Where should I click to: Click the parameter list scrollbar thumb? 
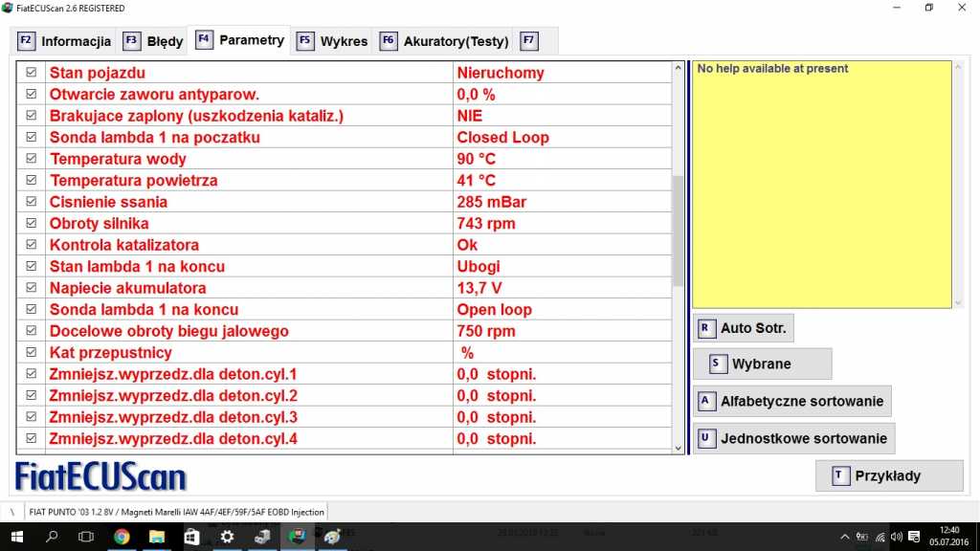coord(679,230)
